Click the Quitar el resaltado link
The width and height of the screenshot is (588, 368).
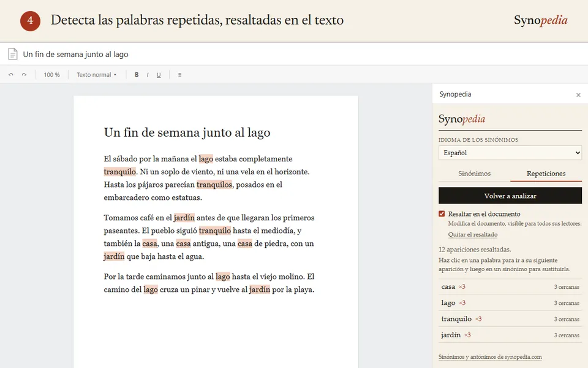472,235
